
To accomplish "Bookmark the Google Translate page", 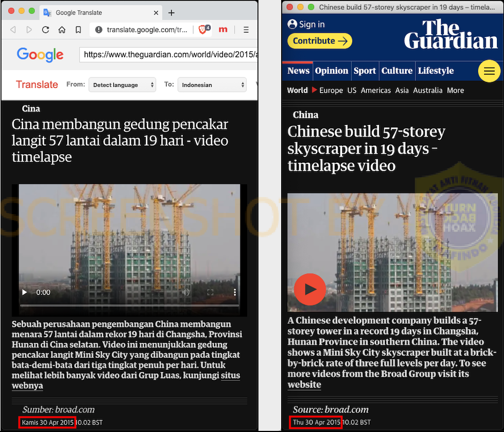I will click(78, 30).
